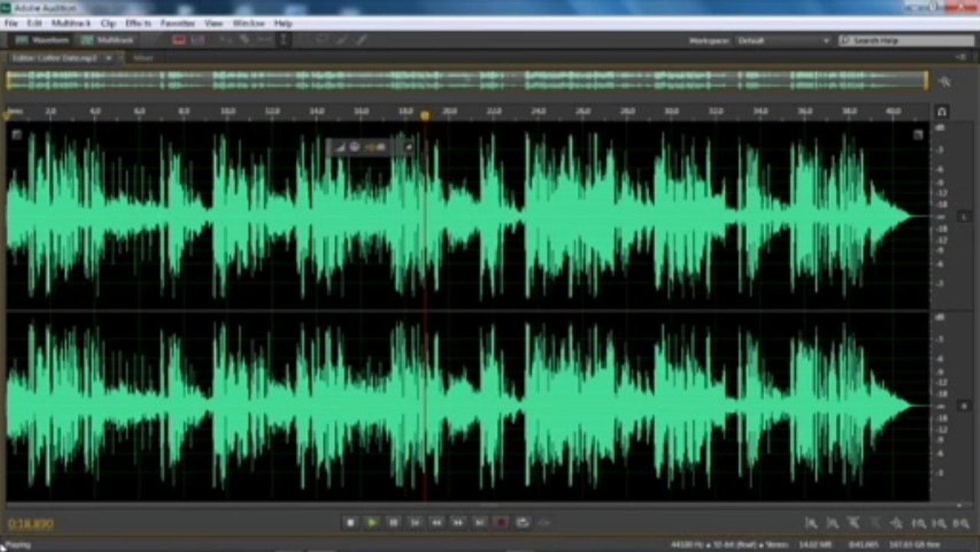Click the Pause button
Viewport: 980px width, 552px height.
[x=393, y=523]
